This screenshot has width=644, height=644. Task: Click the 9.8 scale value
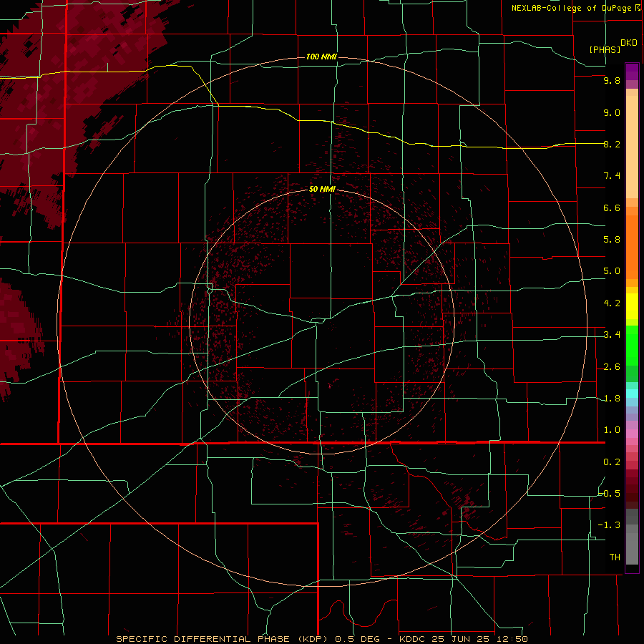[612, 81]
